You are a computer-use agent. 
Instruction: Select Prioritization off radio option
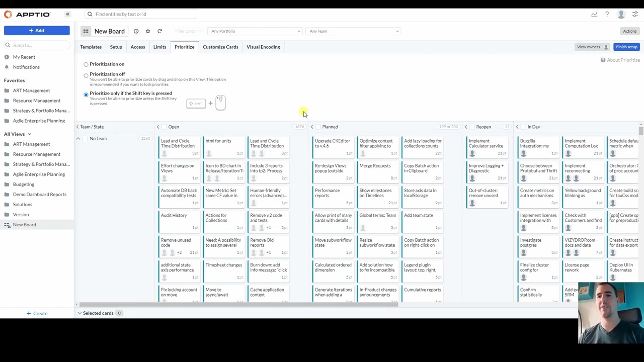tap(86, 75)
